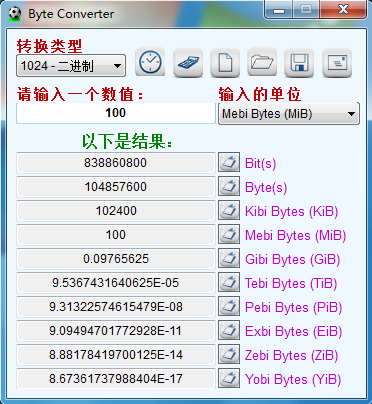Click the floppy disk save icon
This screenshot has width=372, height=404.
(299, 62)
